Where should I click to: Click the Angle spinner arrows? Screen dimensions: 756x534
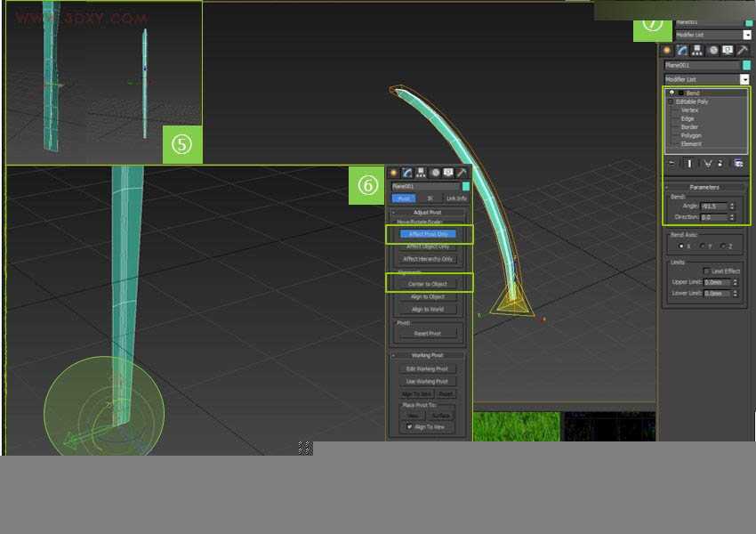pyautogui.click(x=732, y=206)
